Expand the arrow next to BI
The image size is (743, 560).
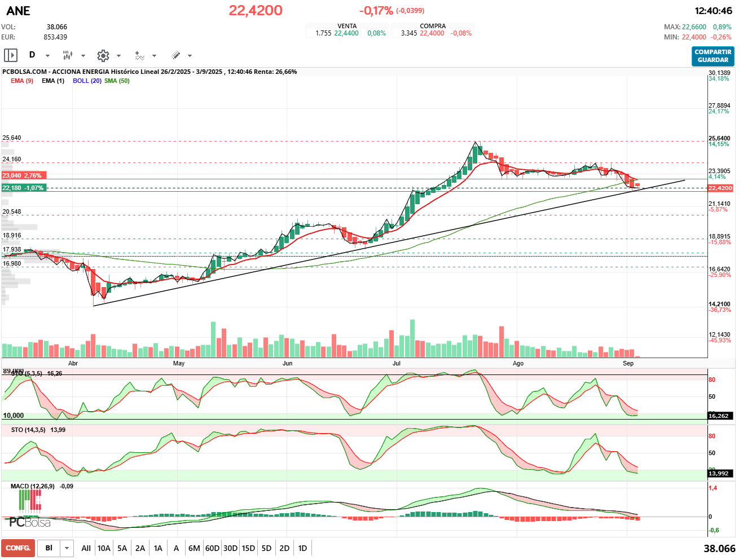click(x=67, y=548)
